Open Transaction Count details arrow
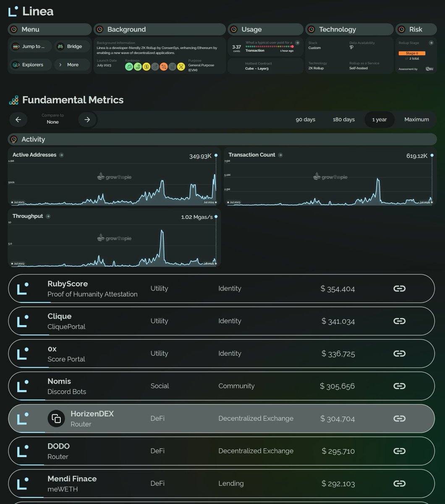 click(280, 155)
